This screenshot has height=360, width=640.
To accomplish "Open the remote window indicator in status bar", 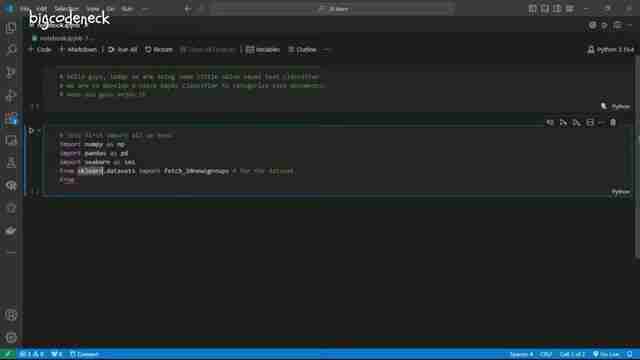I will (8, 354).
